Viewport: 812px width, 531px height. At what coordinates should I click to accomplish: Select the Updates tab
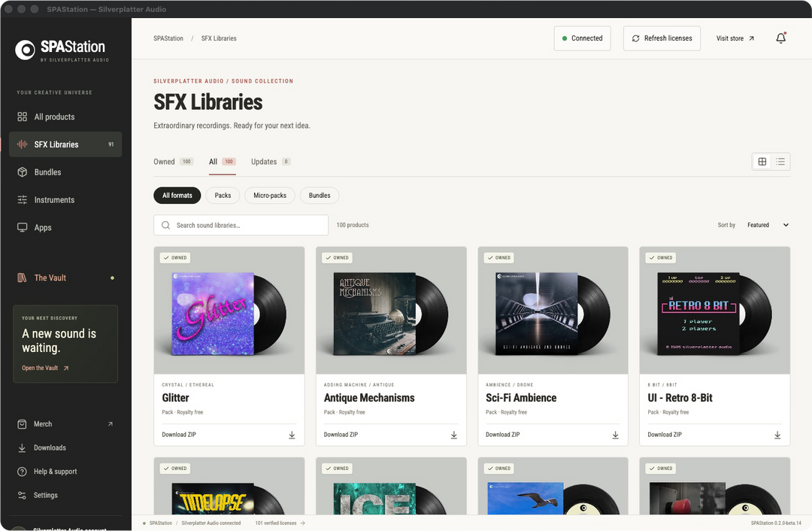pyautogui.click(x=271, y=162)
